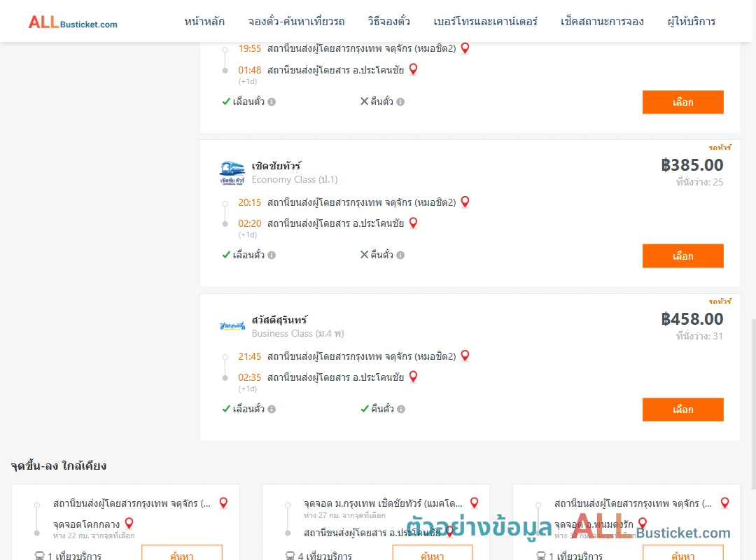Click map pin for 20:15 departure station
756x560 pixels.
465,202
